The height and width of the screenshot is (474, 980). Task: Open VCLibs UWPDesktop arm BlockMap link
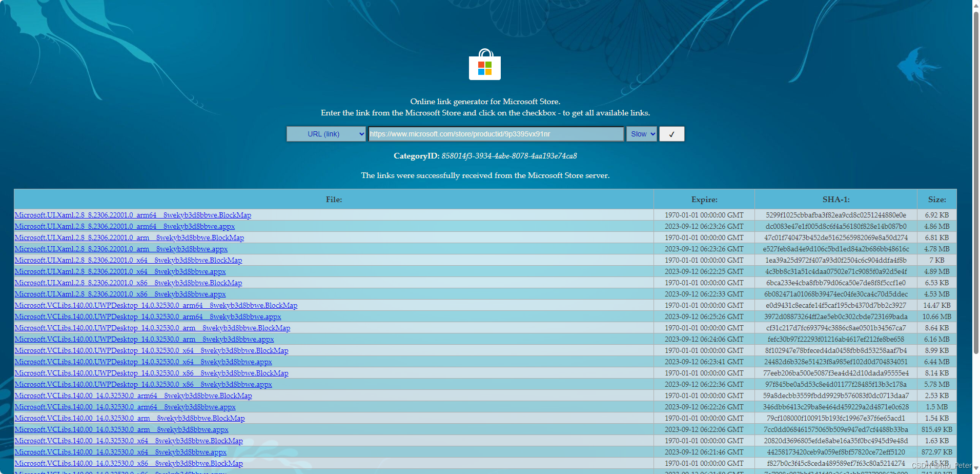pos(152,328)
